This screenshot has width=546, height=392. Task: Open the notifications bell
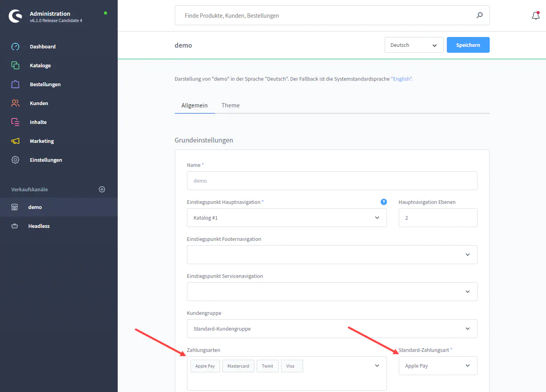[535, 16]
